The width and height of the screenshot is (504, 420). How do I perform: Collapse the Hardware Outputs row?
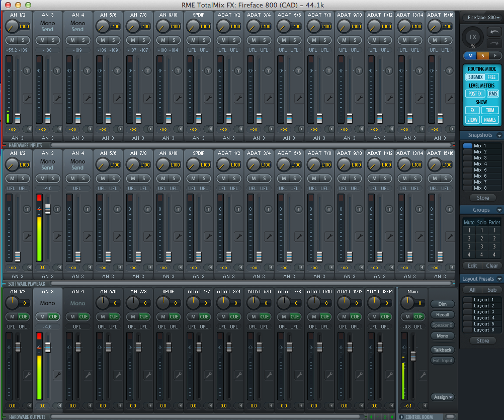click(x=5, y=417)
